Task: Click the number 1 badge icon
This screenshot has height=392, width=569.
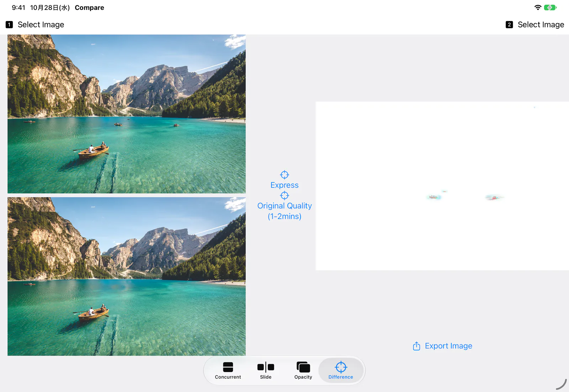Action: 9,25
